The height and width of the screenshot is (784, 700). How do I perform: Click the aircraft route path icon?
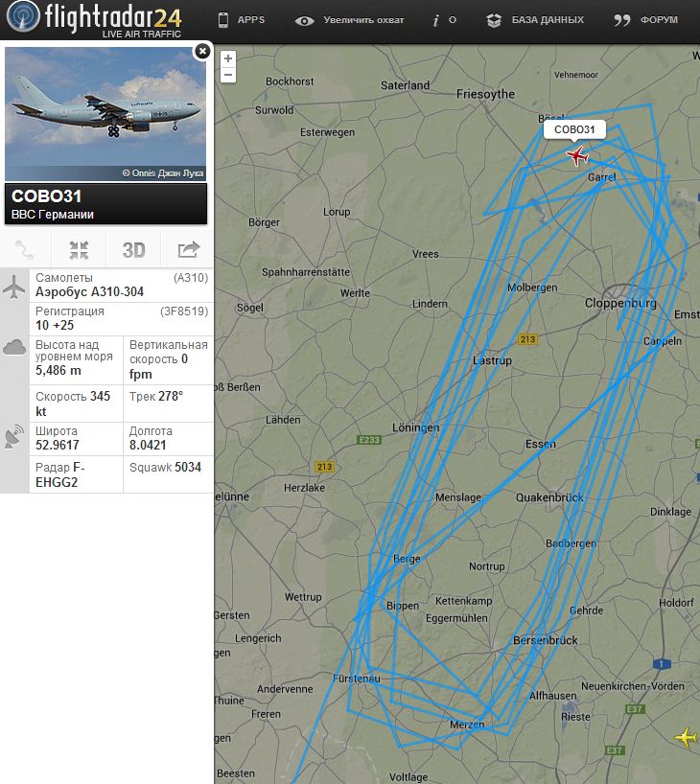click(25, 249)
